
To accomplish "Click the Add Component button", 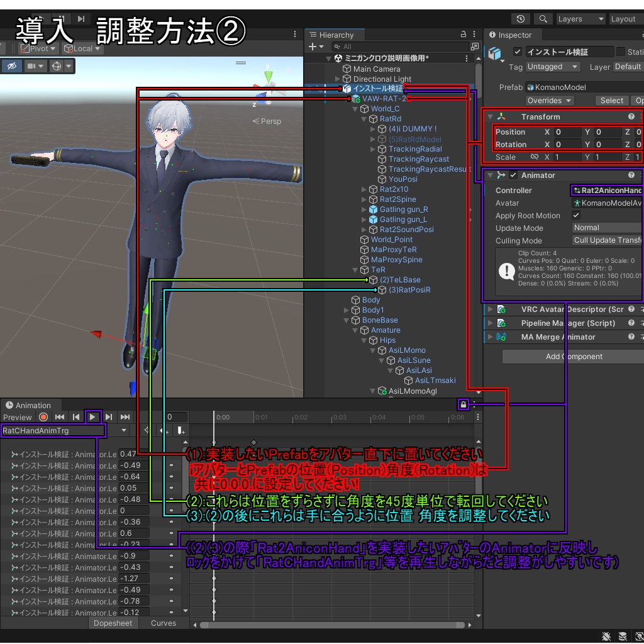I will [x=574, y=357].
